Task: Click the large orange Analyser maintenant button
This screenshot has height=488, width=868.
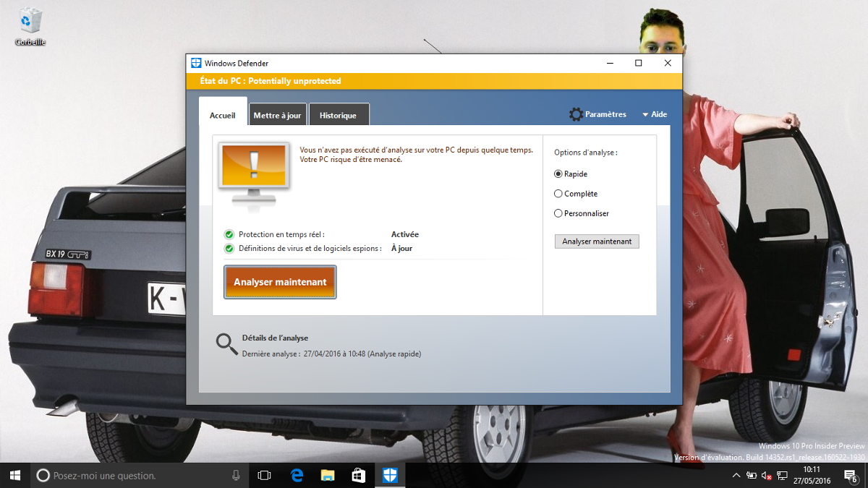Action: tap(280, 282)
